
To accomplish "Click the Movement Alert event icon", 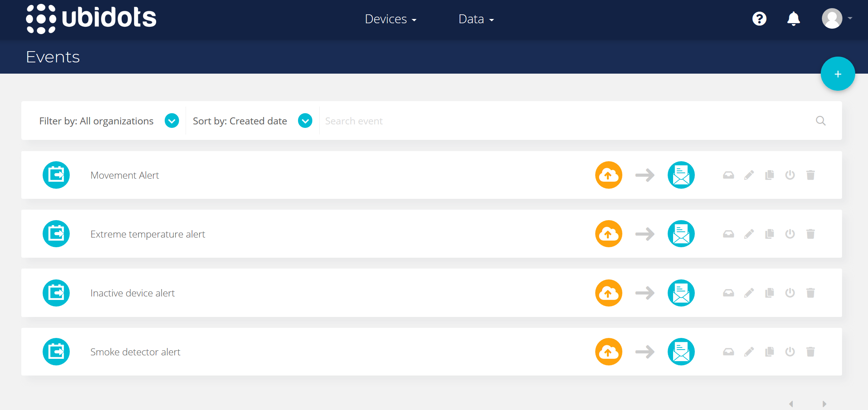I will pos(56,175).
